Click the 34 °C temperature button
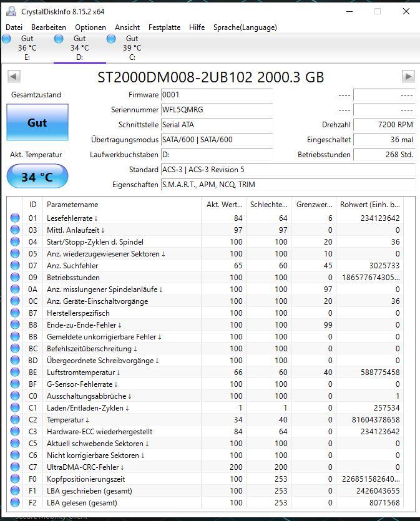Screen dimensions: 420x521 pos(37,177)
